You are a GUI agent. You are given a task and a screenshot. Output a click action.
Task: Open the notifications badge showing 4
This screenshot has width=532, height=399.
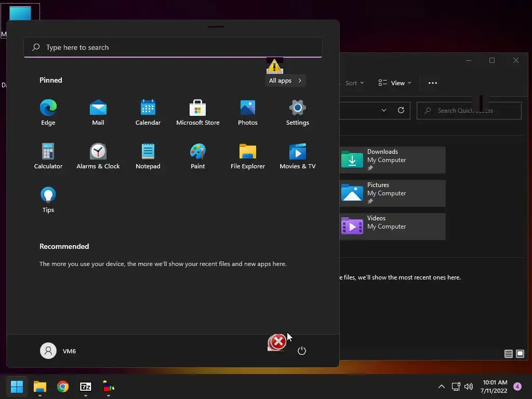click(x=517, y=387)
